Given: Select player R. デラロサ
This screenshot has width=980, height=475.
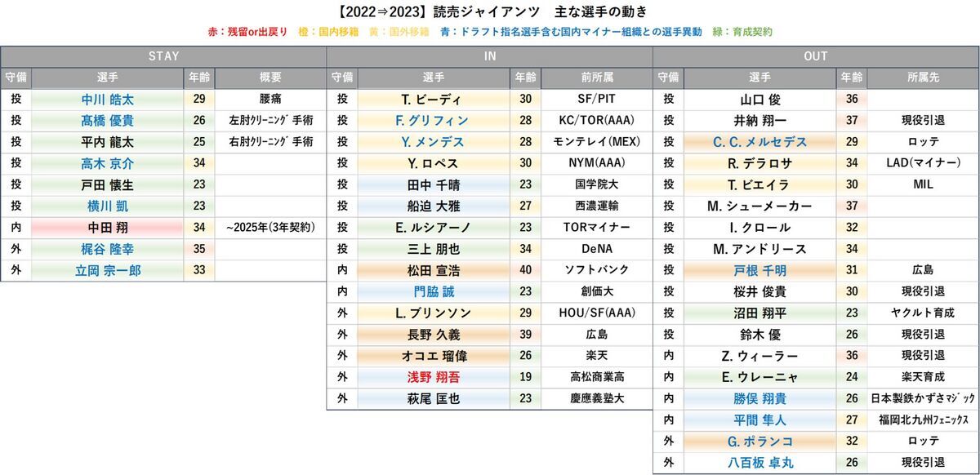Looking at the screenshot, I should tap(759, 163).
